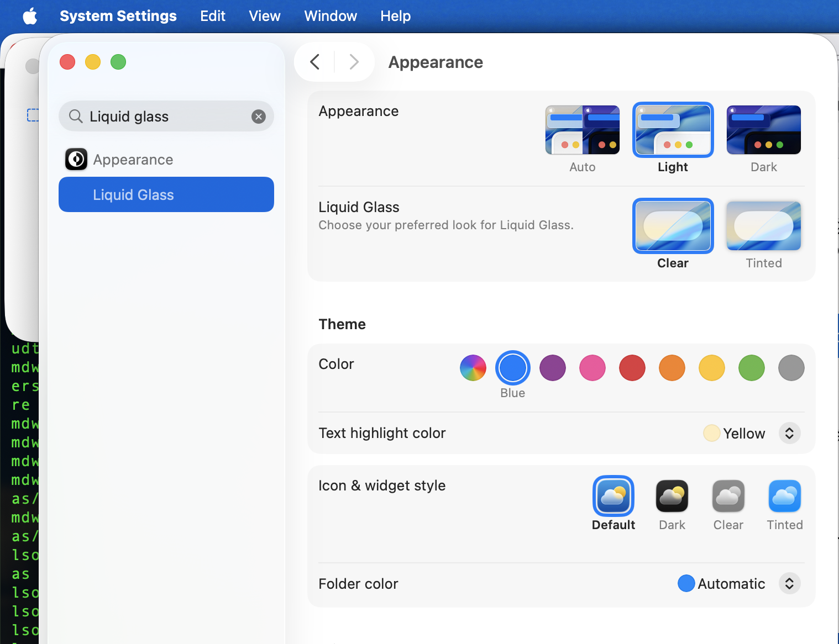Image resolution: width=839 pixels, height=644 pixels.
Task: Clear the Liquid glass search text
Action: coord(259,117)
